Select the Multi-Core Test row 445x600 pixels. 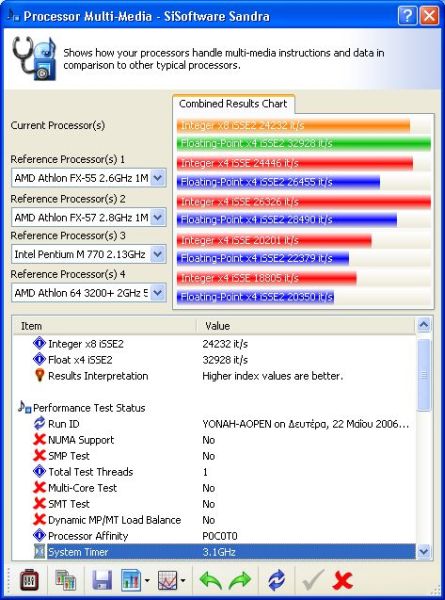tap(214, 488)
